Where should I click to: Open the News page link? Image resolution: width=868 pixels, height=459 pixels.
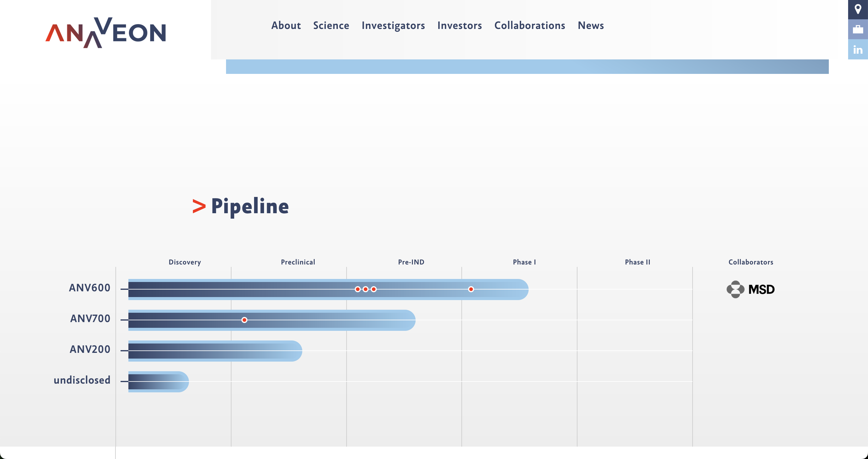click(x=591, y=25)
